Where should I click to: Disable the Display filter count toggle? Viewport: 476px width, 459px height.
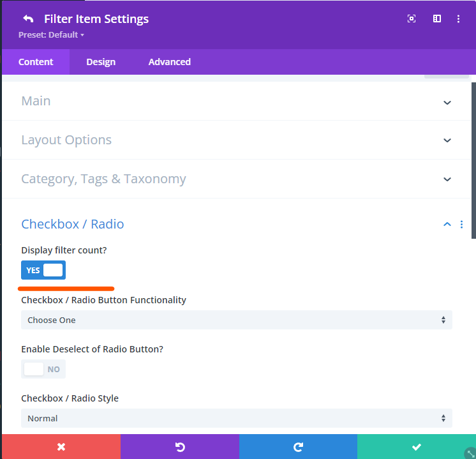(x=43, y=270)
